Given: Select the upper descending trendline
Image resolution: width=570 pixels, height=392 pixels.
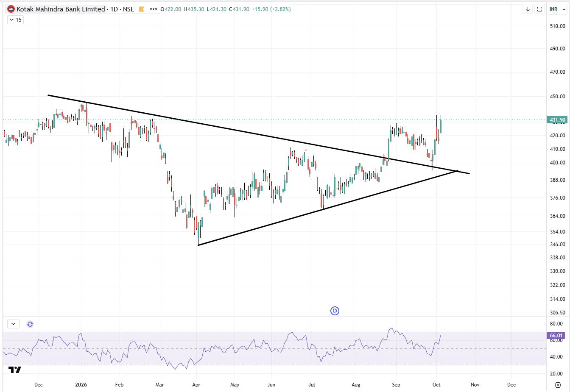Looking at the screenshot, I should pyautogui.click(x=259, y=134).
